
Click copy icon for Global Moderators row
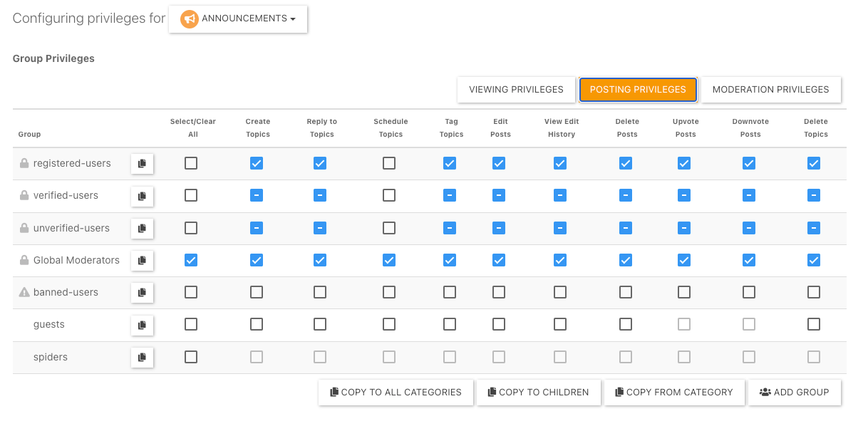pos(142,261)
